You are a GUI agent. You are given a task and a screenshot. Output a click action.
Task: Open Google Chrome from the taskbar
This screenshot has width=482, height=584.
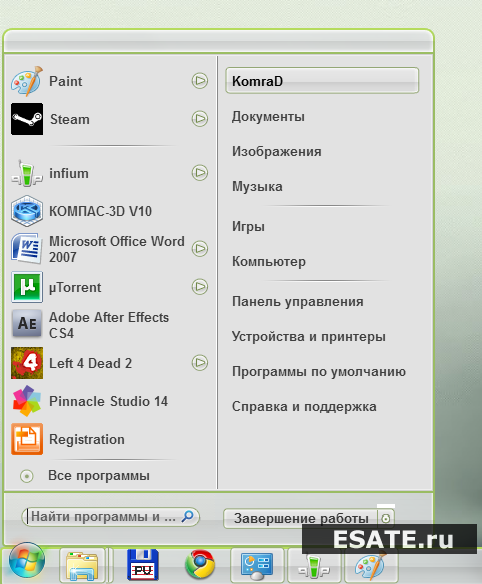[200, 564]
